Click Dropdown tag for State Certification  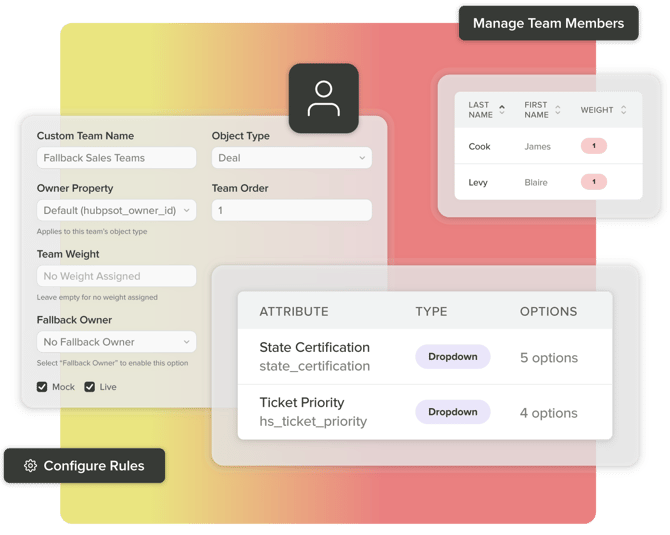tap(453, 356)
